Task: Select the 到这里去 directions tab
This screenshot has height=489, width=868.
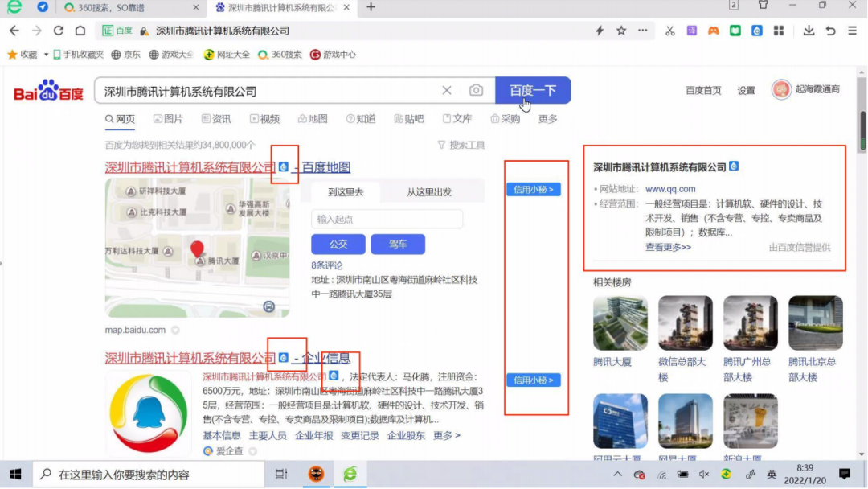Action: [346, 192]
